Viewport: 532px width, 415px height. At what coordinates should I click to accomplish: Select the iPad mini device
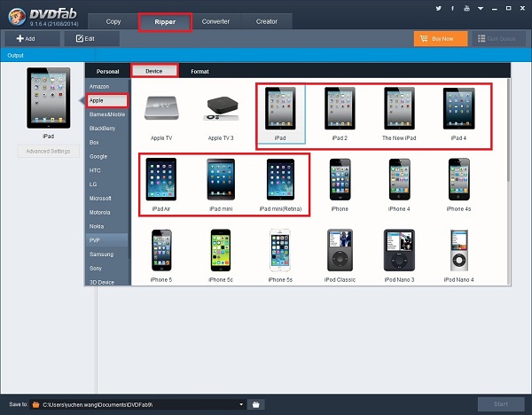point(221,184)
